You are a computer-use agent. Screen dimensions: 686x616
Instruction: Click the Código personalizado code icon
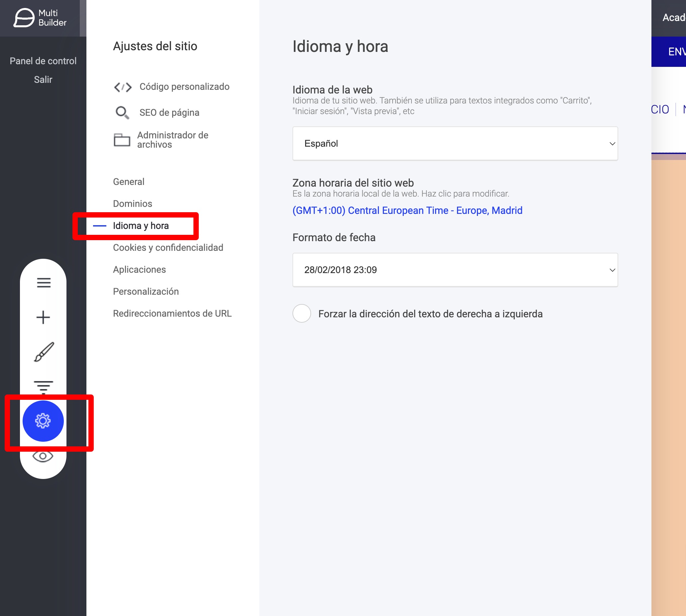click(122, 87)
